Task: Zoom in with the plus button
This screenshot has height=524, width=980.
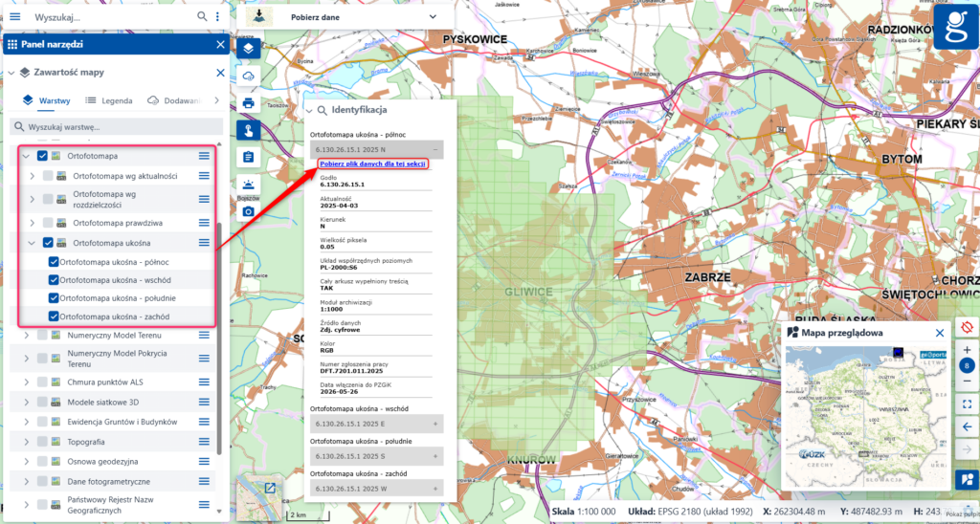Action: click(x=967, y=350)
